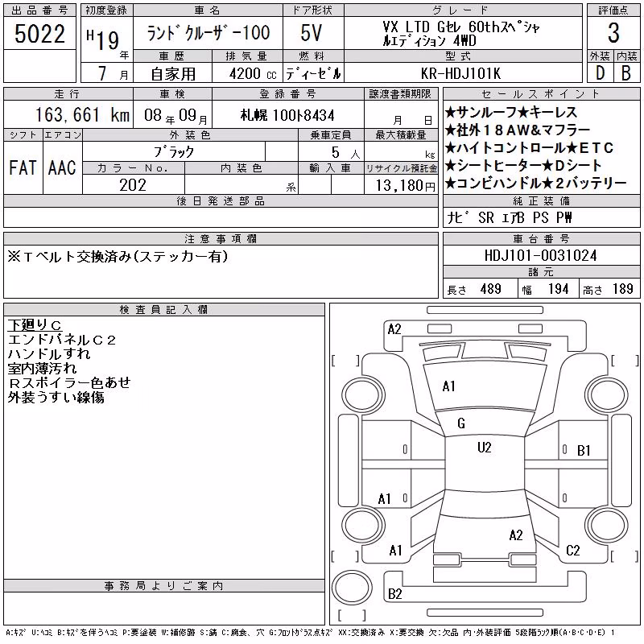Click the 出品番号 header
Viewport: 644px width, 644px height.
tap(39, 10)
